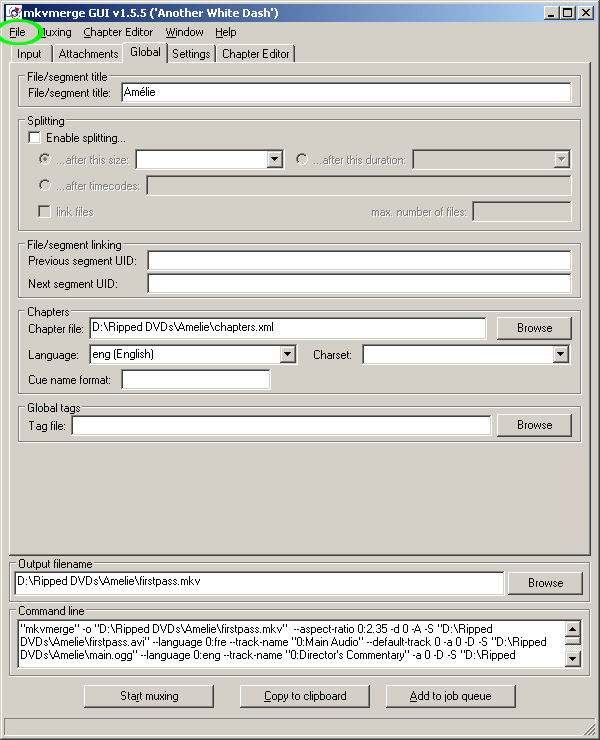Open the Chapter Editor menu

coord(118,32)
